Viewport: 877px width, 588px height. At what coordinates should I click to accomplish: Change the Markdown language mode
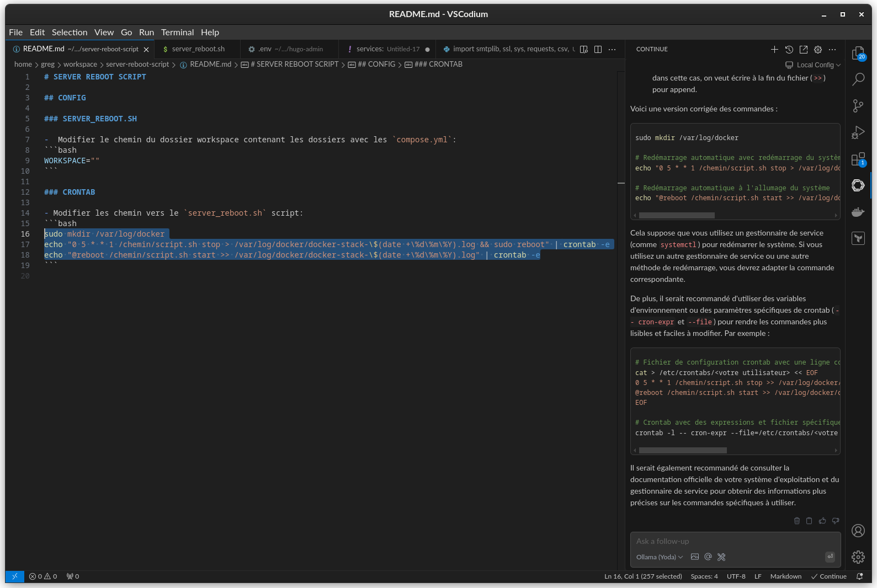(x=785, y=576)
